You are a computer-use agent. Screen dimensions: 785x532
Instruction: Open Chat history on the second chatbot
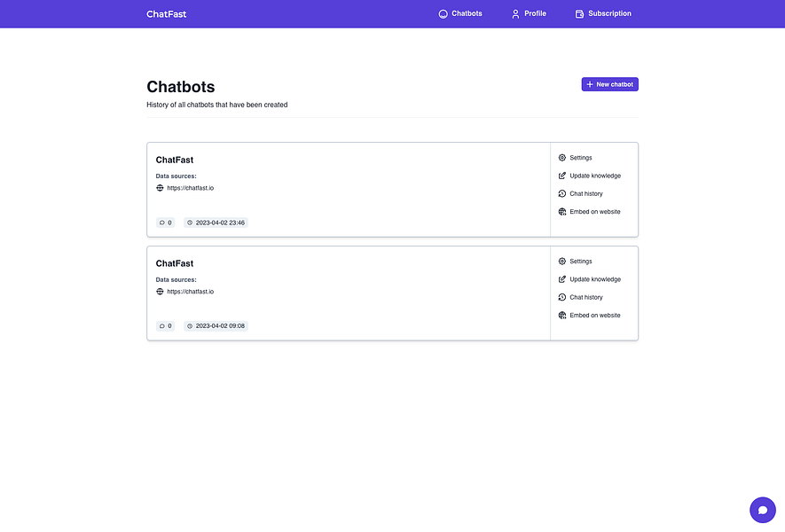585,296
